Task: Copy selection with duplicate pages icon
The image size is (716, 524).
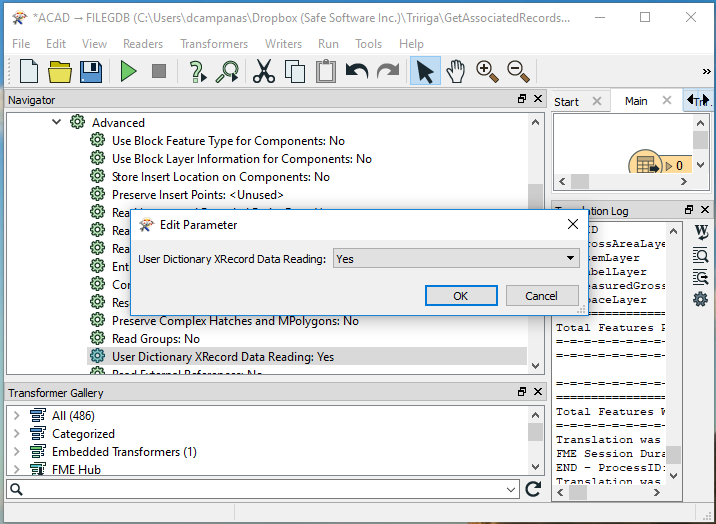Action: [x=295, y=72]
